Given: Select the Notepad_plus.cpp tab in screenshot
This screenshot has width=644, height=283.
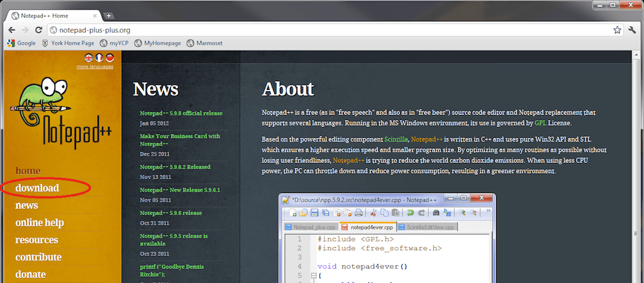Looking at the screenshot, I should click(311, 227).
